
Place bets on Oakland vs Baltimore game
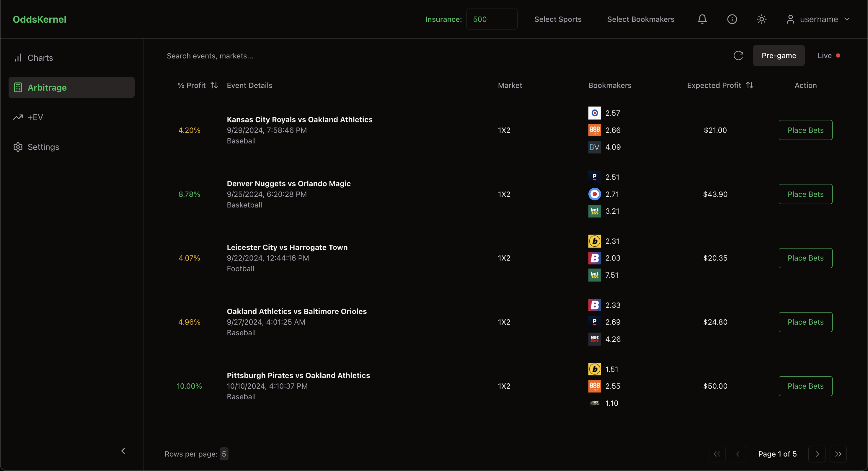click(x=805, y=322)
